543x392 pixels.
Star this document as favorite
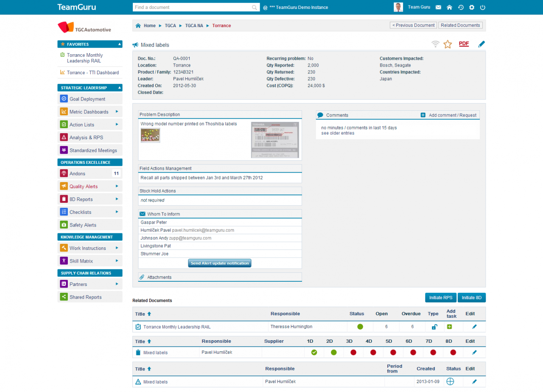click(448, 44)
